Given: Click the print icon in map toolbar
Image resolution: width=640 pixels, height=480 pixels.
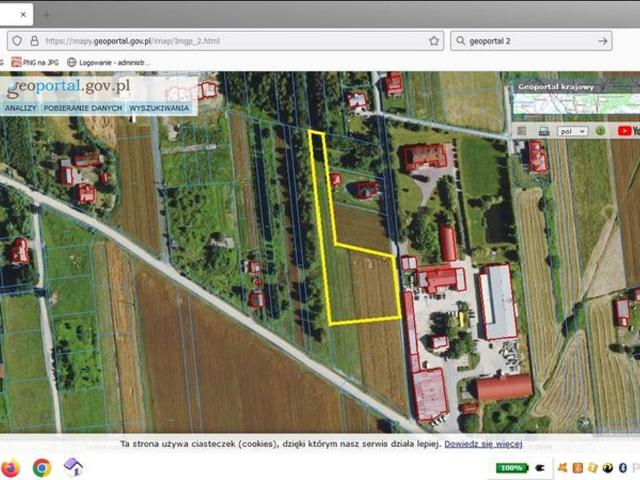Looking at the screenshot, I should pos(544,131).
